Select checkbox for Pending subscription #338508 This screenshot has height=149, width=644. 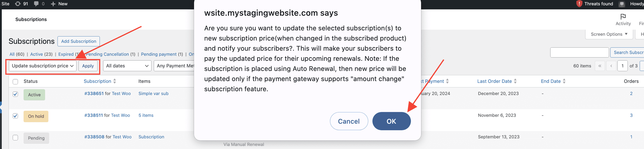pyautogui.click(x=15, y=138)
